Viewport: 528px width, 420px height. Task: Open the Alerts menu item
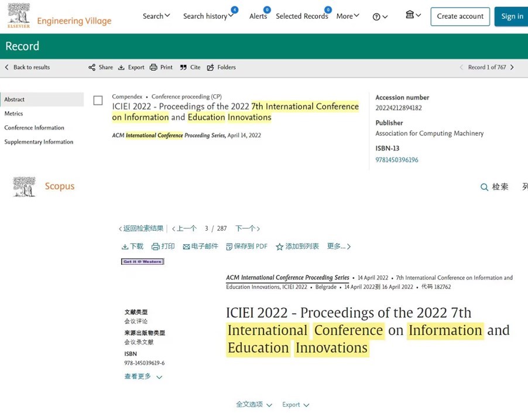(x=258, y=16)
